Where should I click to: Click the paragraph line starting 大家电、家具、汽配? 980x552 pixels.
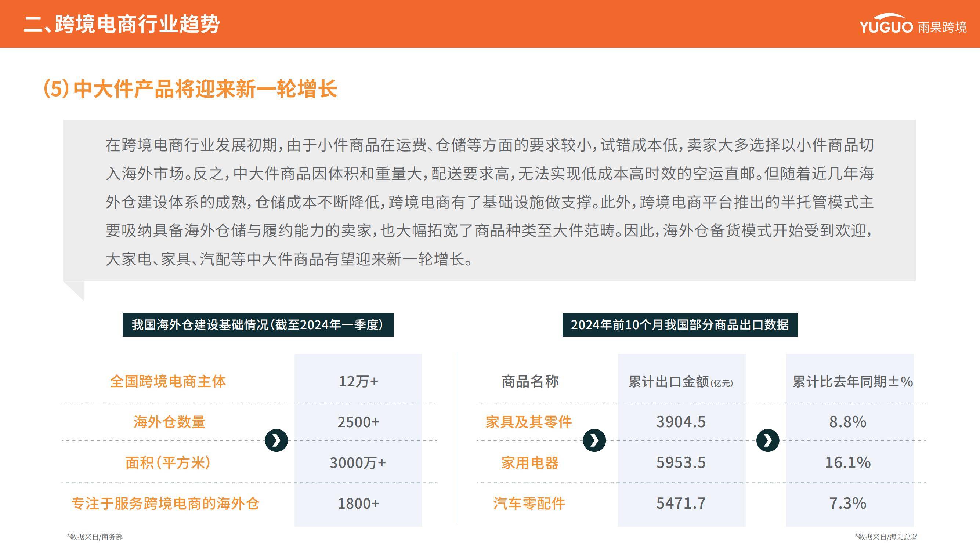click(x=289, y=259)
